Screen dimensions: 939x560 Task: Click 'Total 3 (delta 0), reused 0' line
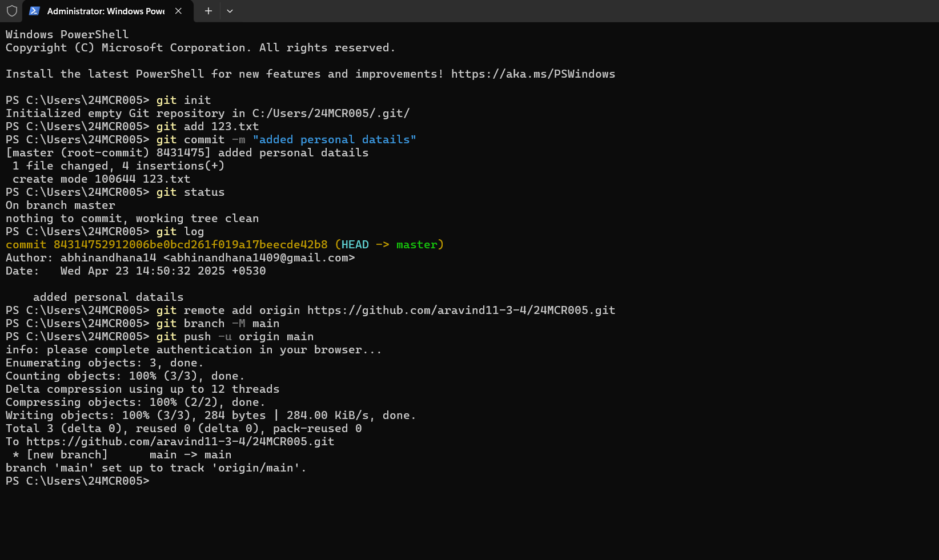[x=183, y=429]
